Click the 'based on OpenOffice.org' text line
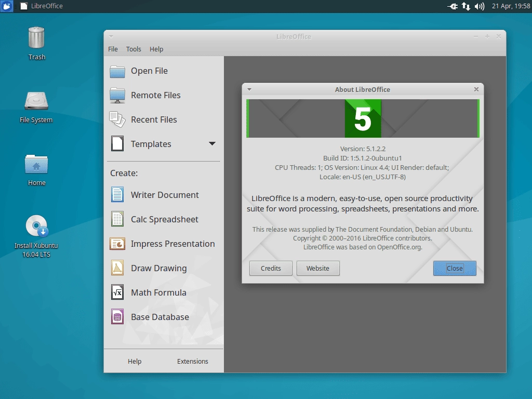 click(x=363, y=247)
